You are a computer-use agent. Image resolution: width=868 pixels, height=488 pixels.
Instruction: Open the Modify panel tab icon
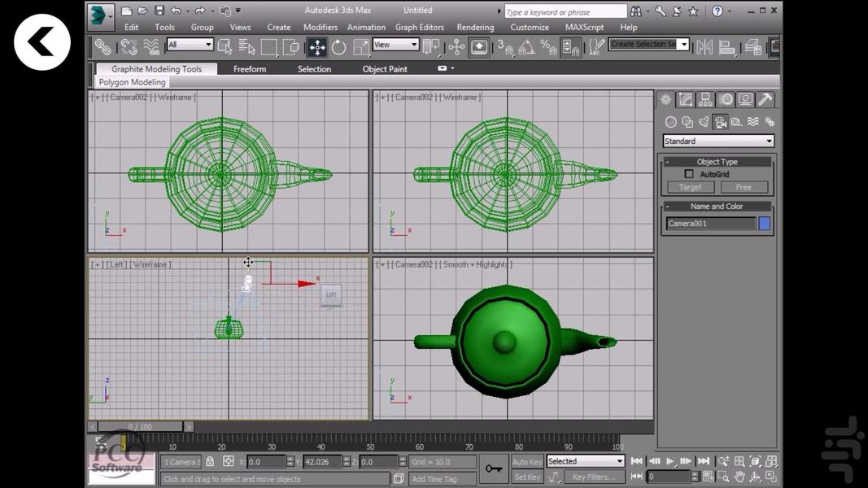click(x=686, y=100)
